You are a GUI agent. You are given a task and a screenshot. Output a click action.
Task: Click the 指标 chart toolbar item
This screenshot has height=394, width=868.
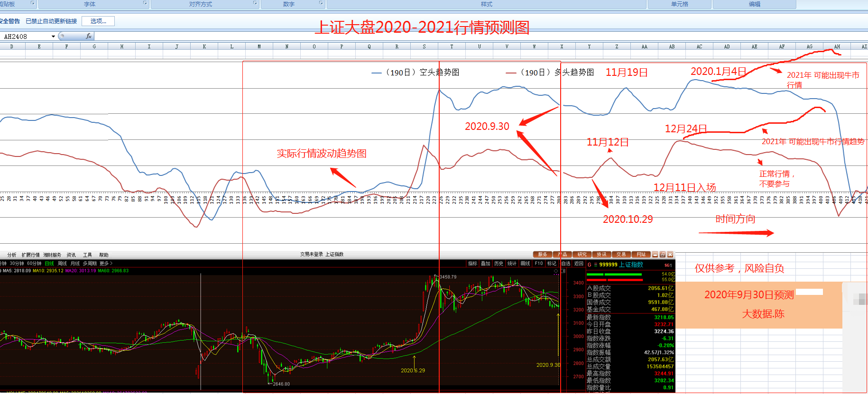472,264
